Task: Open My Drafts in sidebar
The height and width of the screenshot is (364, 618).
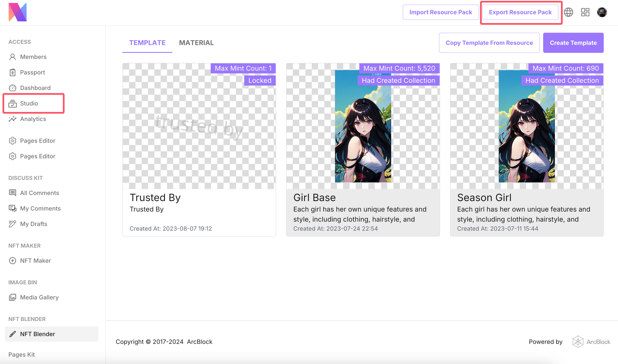Action: click(34, 224)
